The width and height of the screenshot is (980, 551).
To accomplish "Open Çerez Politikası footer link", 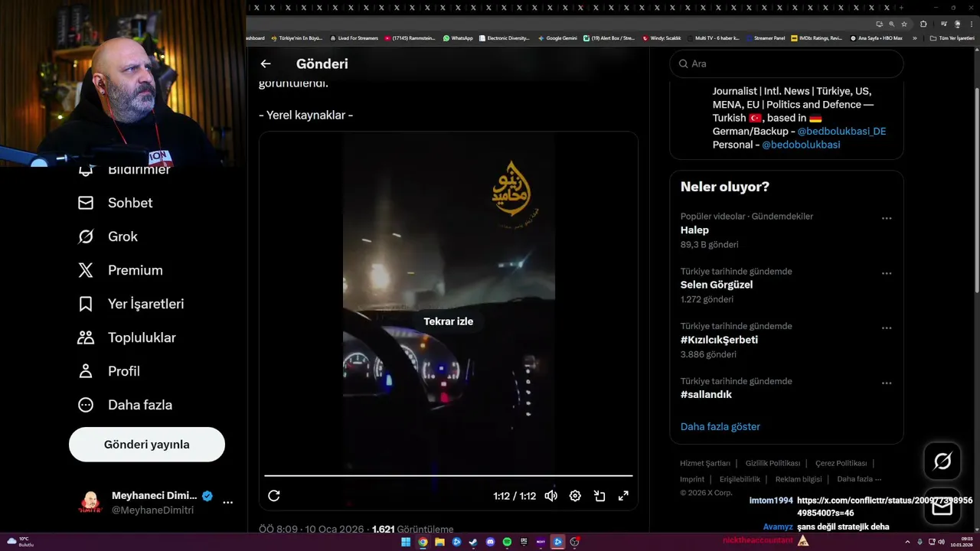I will coord(841,463).
